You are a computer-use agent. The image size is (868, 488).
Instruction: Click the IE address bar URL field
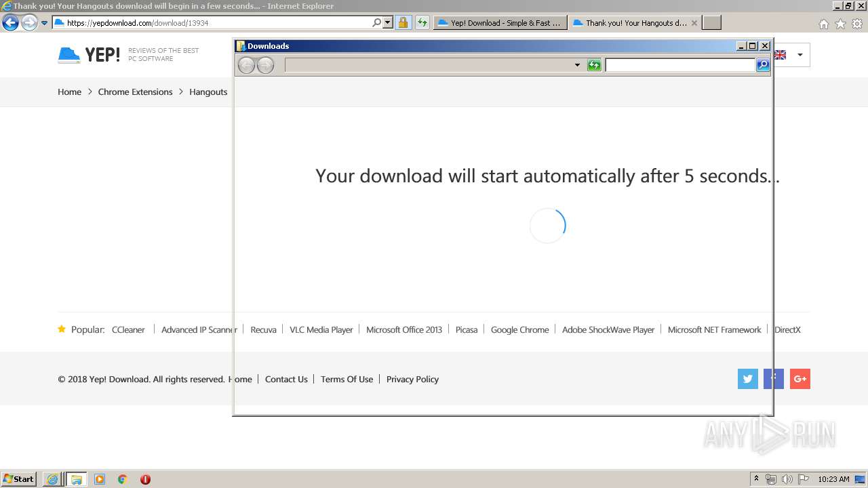tap(212, 22)
